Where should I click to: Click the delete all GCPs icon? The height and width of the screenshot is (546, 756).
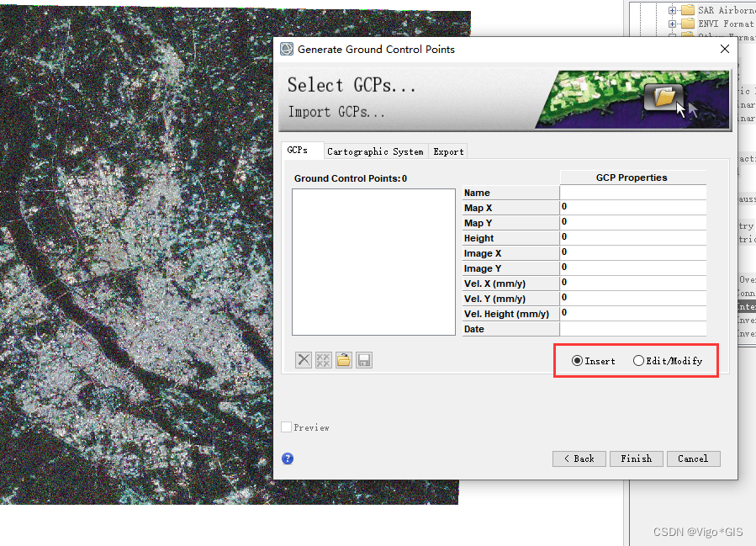point(324,360)
